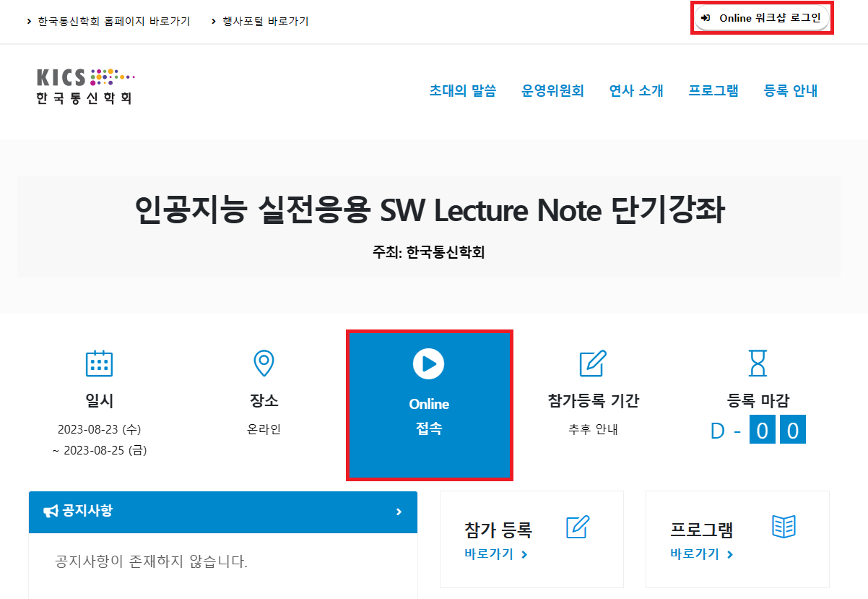Screen dimensions: 868x599
Task: Click the hourglass icon above 등록 마감
Action: coord(758,363)
